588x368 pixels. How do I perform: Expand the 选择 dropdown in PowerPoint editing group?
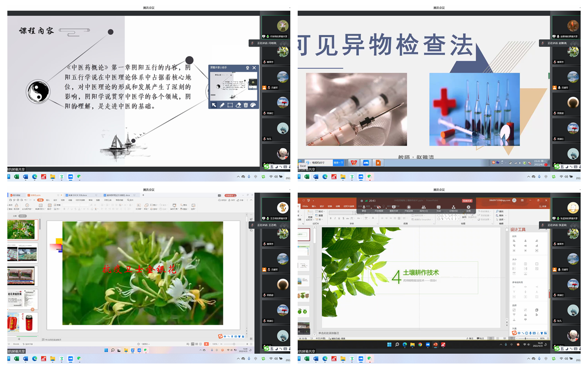pos(501,220)
